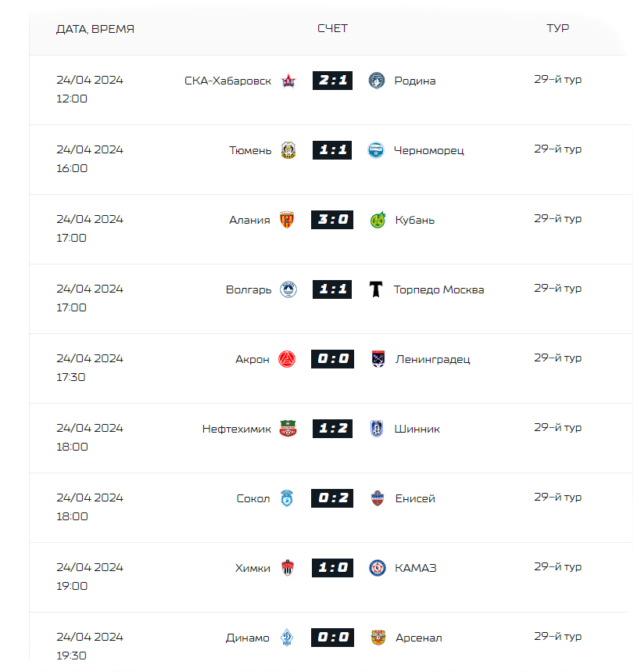
Task: Open the Тюмень team emblem
Action: click(x=288, y=150)
